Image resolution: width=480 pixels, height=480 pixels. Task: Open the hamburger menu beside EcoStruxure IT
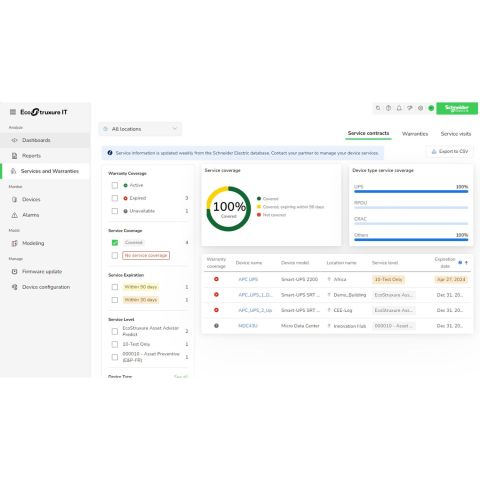pos(13,112)
